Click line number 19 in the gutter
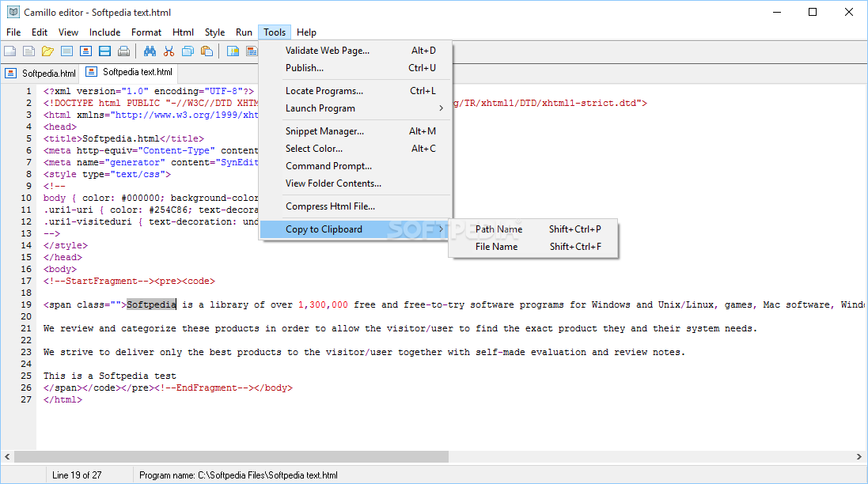 (x=26, y=304)
